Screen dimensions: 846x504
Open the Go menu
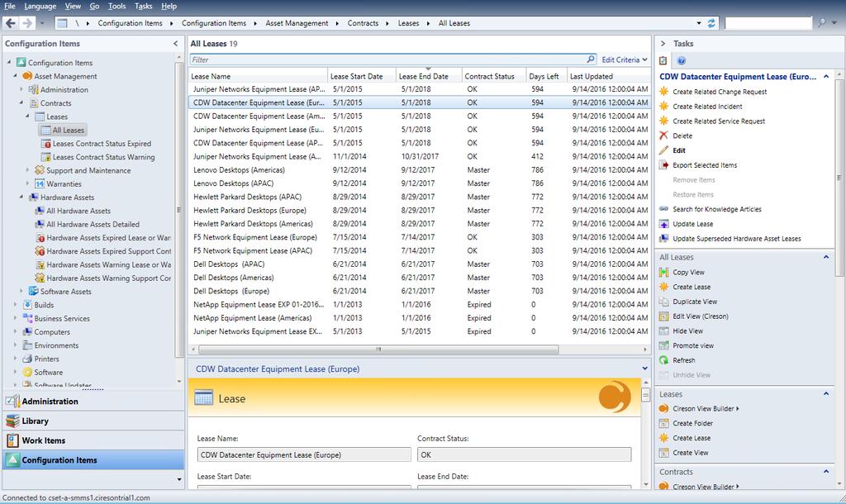(94, 6)
